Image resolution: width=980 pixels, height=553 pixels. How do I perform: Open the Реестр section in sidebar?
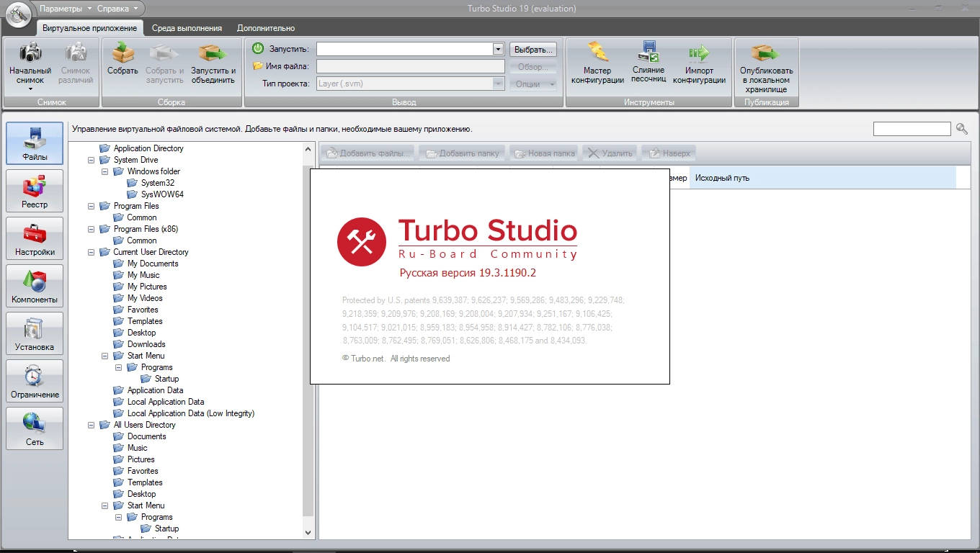point(35,191)
